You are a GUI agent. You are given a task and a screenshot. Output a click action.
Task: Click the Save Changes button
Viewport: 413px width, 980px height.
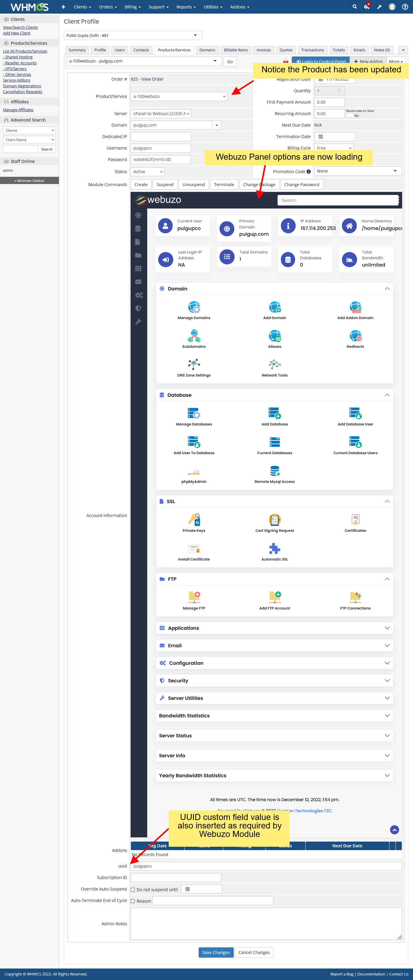216,953
